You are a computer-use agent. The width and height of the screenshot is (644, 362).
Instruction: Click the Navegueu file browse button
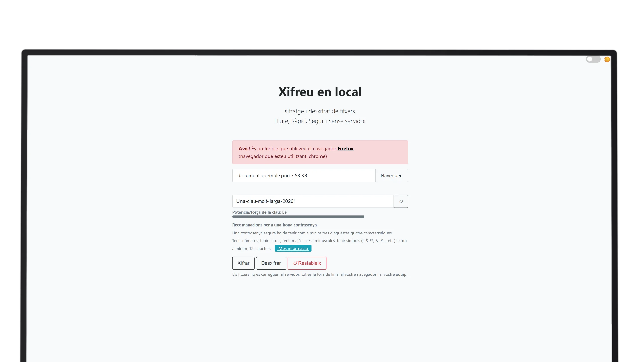[x=391, y=175]
